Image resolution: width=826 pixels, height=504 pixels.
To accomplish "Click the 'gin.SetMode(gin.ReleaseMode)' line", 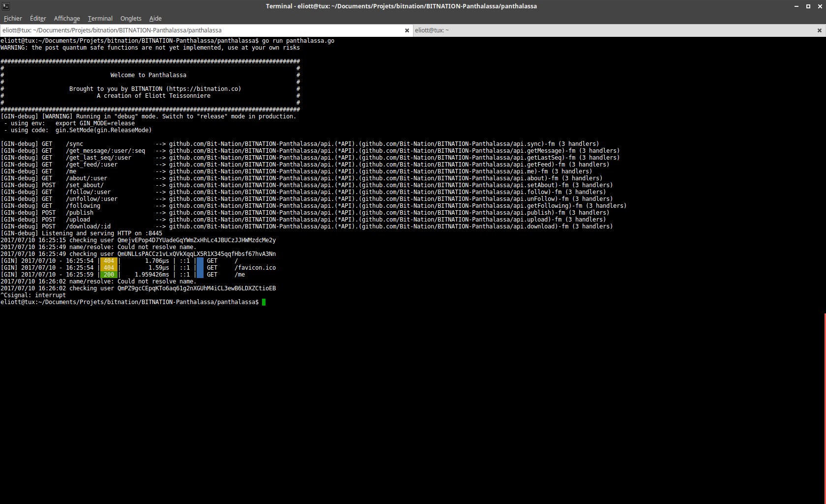I will (103, 130).
